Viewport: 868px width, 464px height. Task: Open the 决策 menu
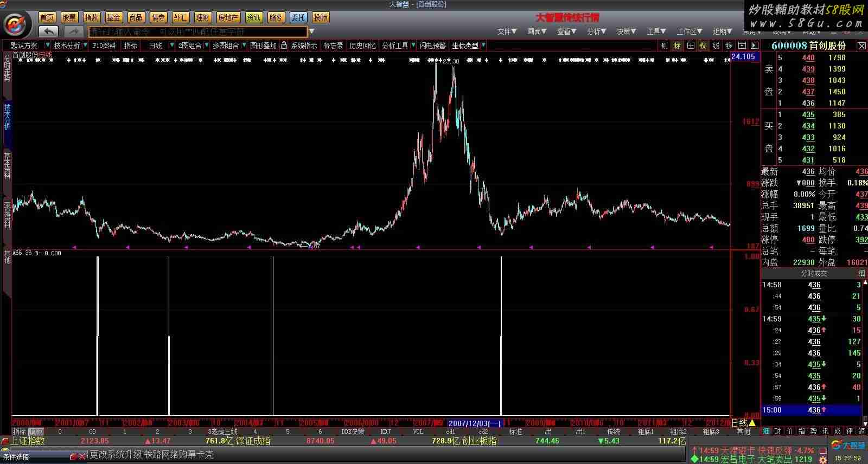pos(626,31)
